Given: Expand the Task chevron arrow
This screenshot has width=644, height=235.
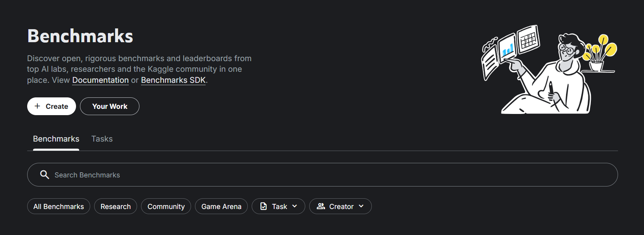Looking at the screenshot, I should (295, 206).
